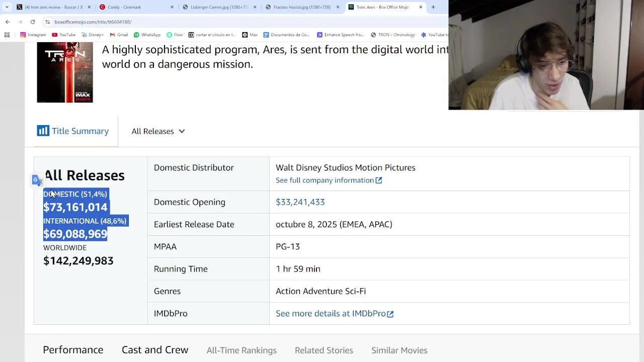Viewport: 644px width, 362px height.
Task: Open the 'cortar el círculo en I...' bookmark
Action: pyautogui.click(x=212, y=35)
